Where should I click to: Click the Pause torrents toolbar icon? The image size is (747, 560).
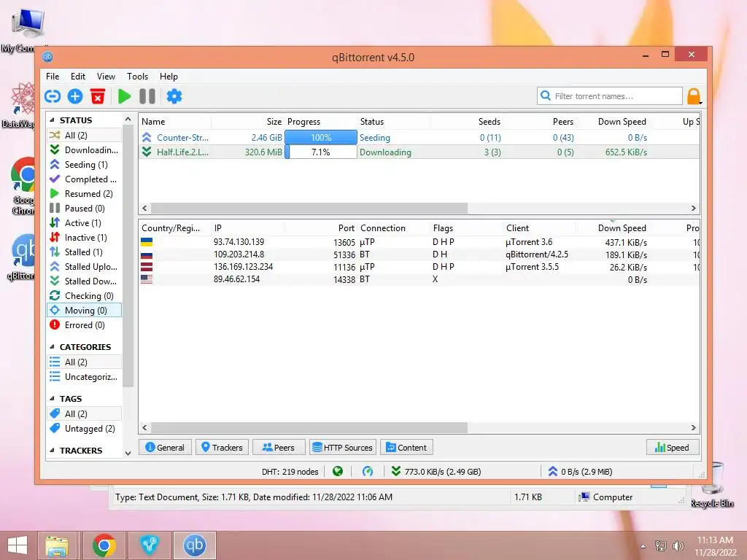(147, 96)
